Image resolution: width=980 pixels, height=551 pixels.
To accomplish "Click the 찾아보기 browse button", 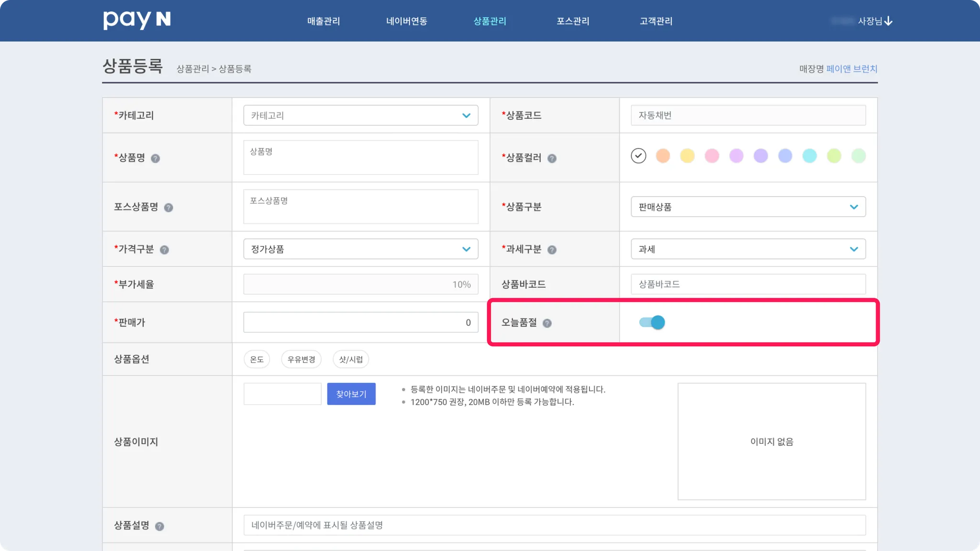I will (351, 394).
